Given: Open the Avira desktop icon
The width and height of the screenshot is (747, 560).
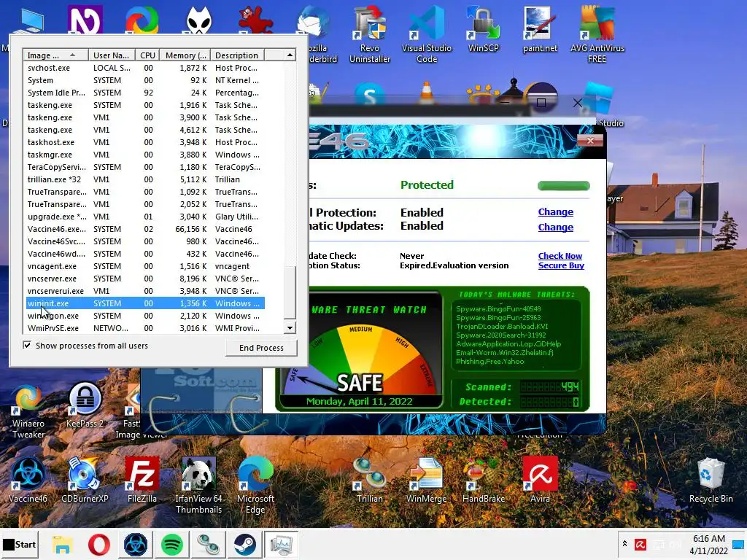Looking at the screenshot, I should (541, 480).
